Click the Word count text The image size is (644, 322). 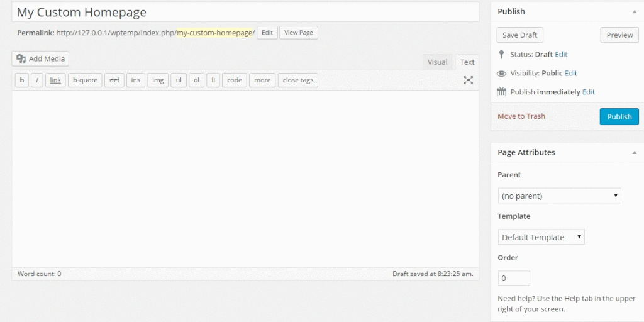(x=40, y=274)
